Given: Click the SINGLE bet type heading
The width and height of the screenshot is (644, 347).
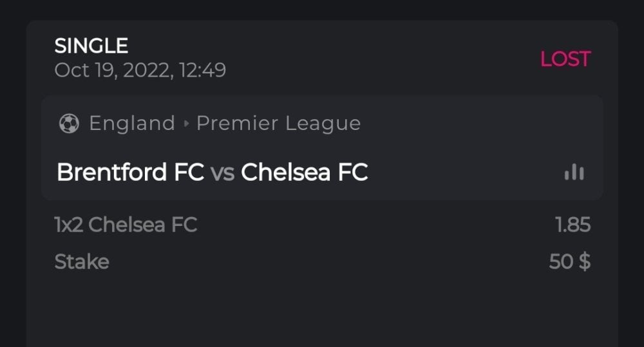Looking at the screenshot, I should [x=91, y=46].
